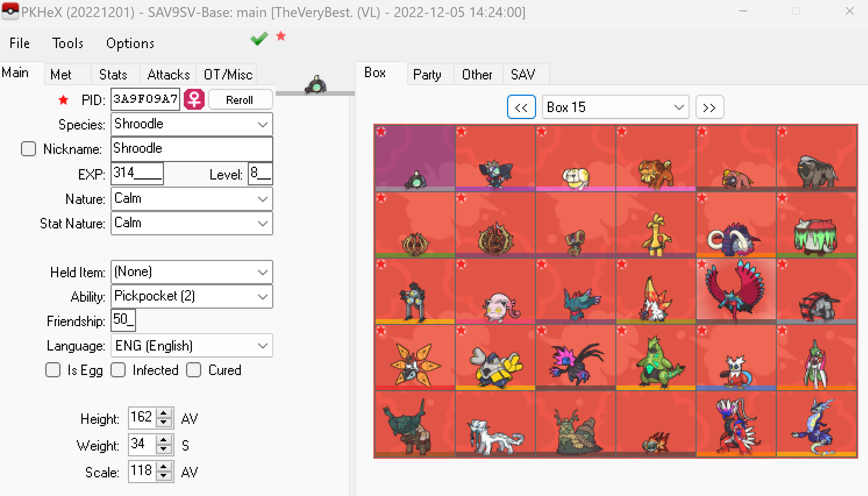
Task: Click the red shiny star beside the checkmark
Action: point(281,36)
